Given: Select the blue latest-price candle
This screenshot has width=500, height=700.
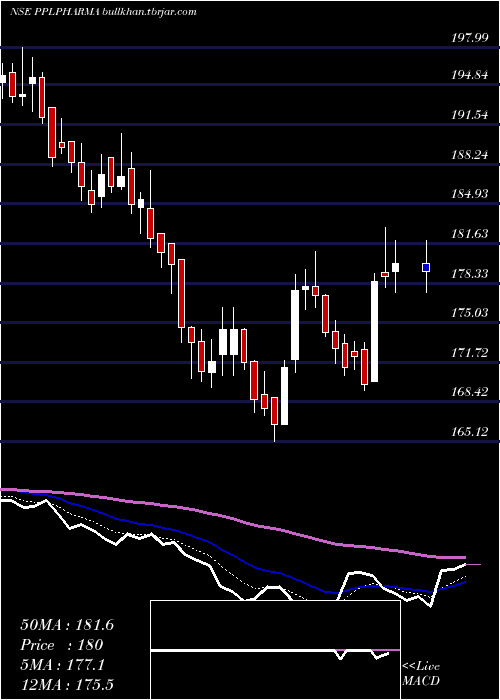Looking at the screenshot, I should tap(426, 267).
